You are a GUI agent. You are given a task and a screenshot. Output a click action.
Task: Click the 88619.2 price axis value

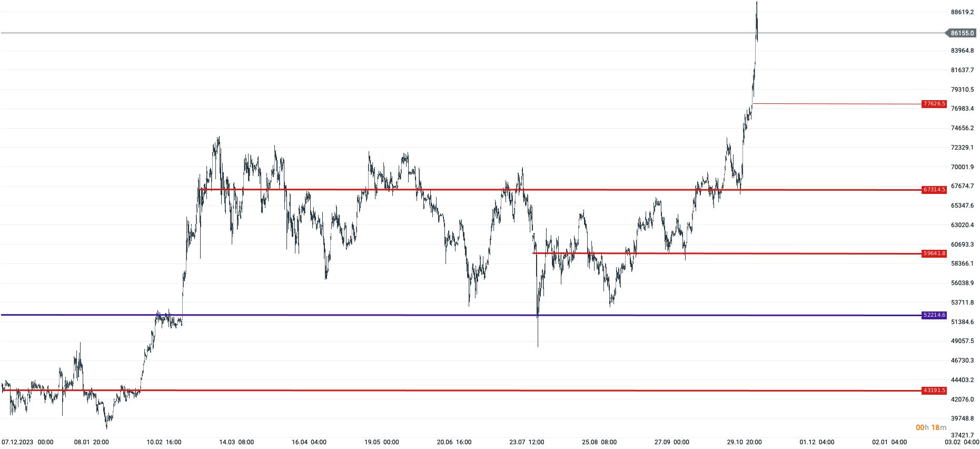[962, 12]
